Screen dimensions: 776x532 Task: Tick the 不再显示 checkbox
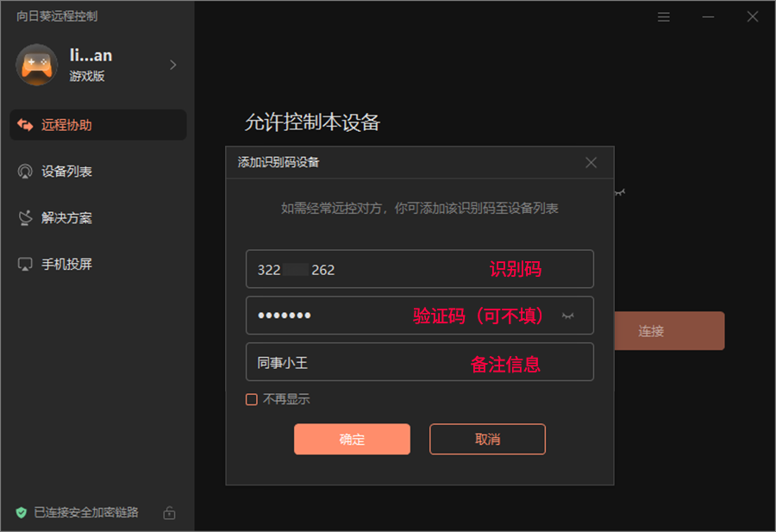252,399
